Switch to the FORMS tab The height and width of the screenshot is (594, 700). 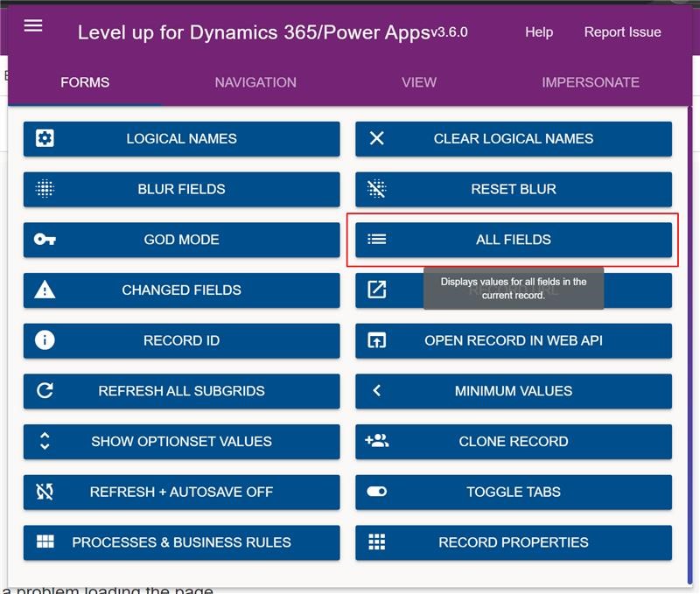tap(85, 82)
